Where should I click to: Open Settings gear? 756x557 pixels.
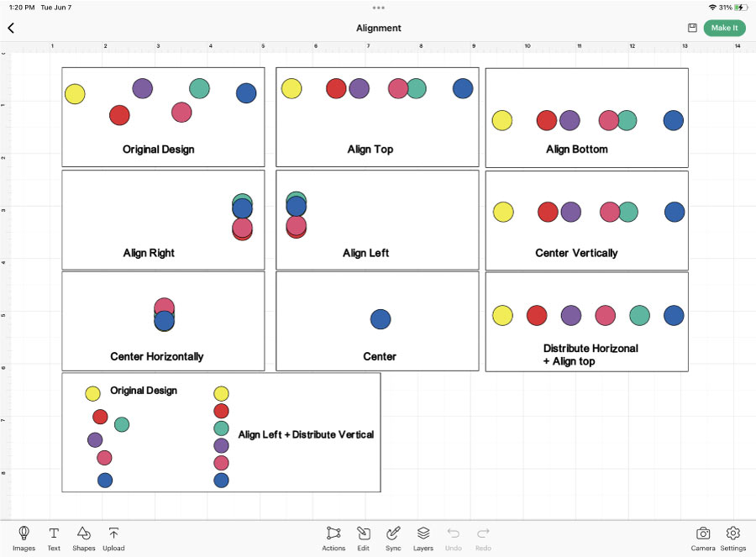click(x=732, y=539)
